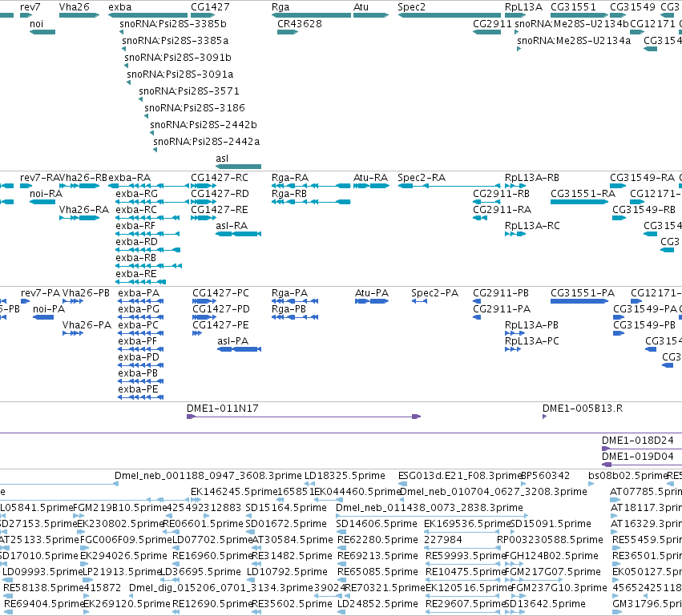
Task: Click the CG1427-RD transcript label
Action: coord(220,194)
